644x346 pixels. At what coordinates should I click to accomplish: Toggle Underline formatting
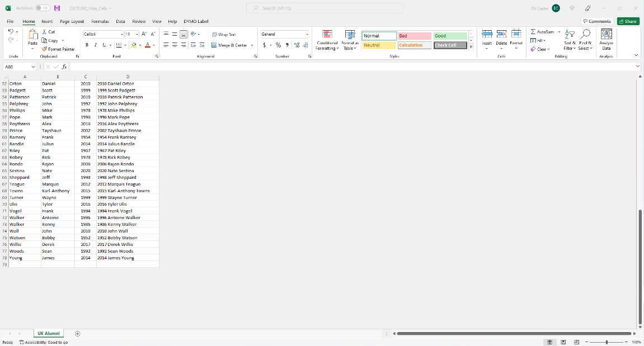(104, 45)
